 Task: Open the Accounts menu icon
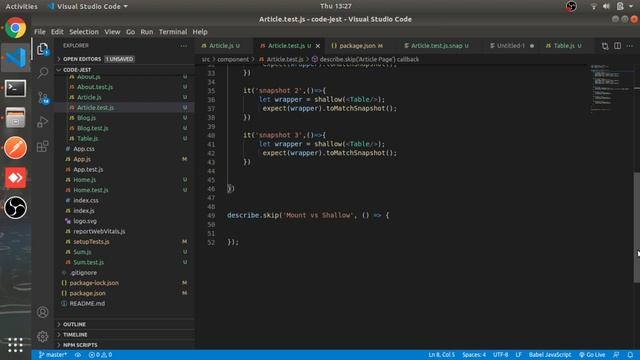click(x=42, y=312)
